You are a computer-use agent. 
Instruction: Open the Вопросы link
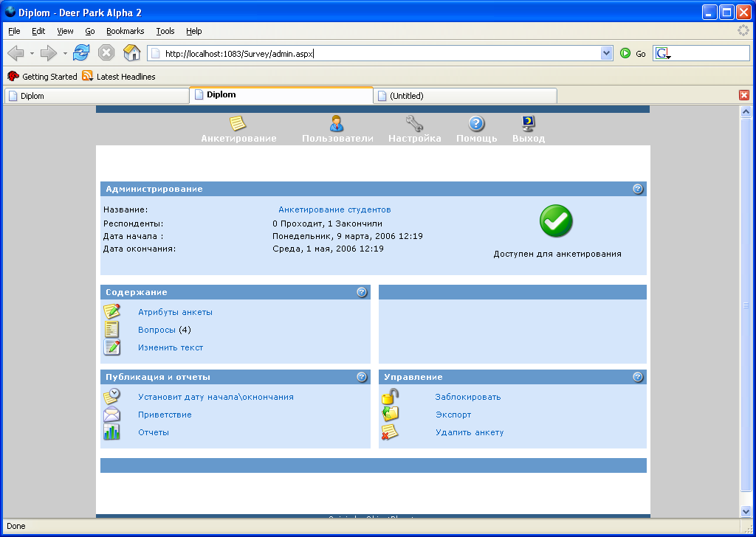(157, 330)
